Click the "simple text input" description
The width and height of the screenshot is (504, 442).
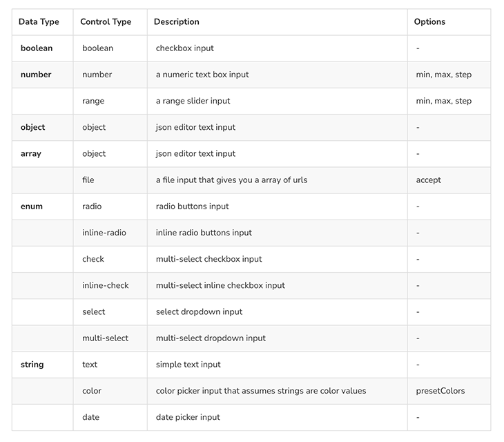coord(188,365)
